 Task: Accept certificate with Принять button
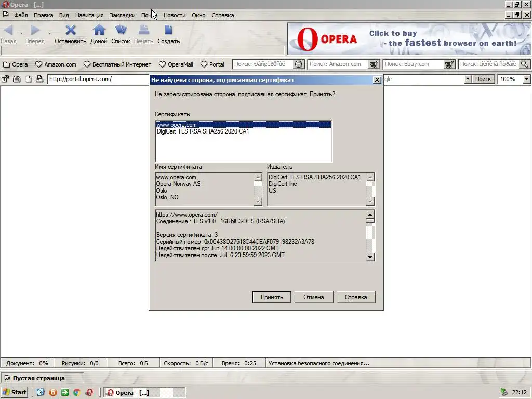pos(272,297)
